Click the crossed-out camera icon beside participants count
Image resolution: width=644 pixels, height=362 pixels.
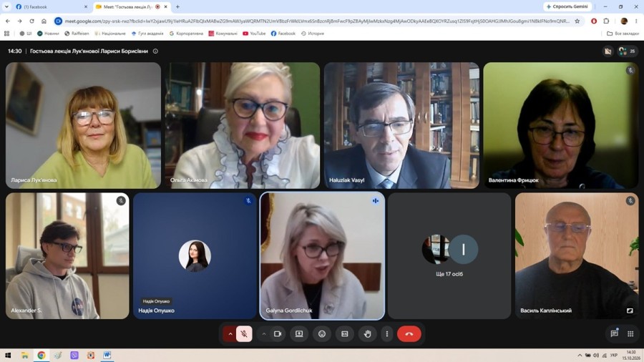[x=608, y=51]
